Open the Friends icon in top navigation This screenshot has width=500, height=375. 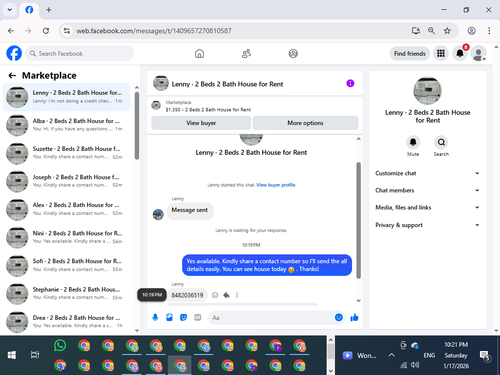246,53
